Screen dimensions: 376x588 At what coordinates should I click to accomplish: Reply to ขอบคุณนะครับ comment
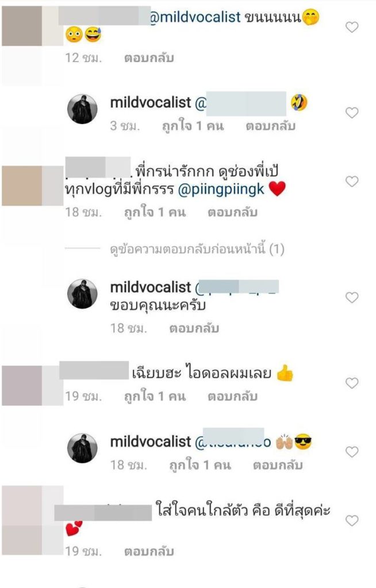[194, 328]
